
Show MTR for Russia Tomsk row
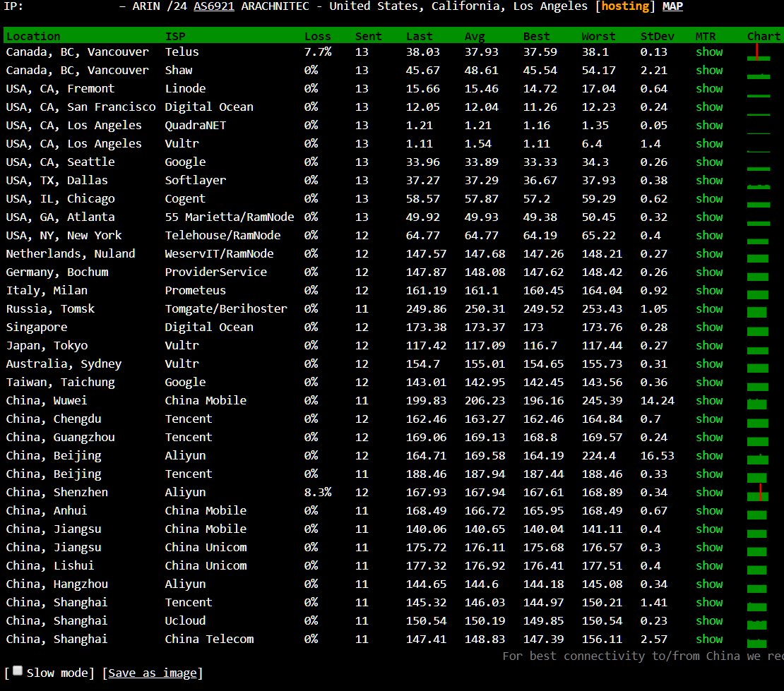coord(709,308)
